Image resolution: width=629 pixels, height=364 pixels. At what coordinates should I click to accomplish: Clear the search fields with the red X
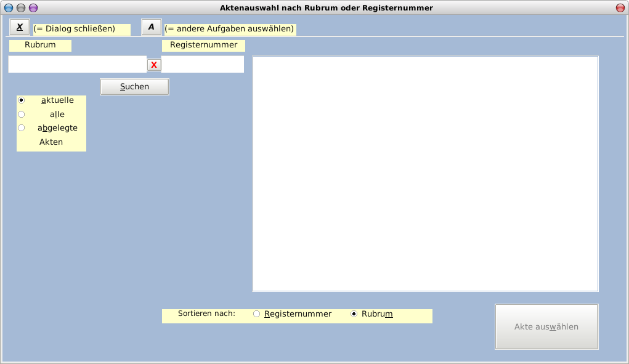point(154,65)
